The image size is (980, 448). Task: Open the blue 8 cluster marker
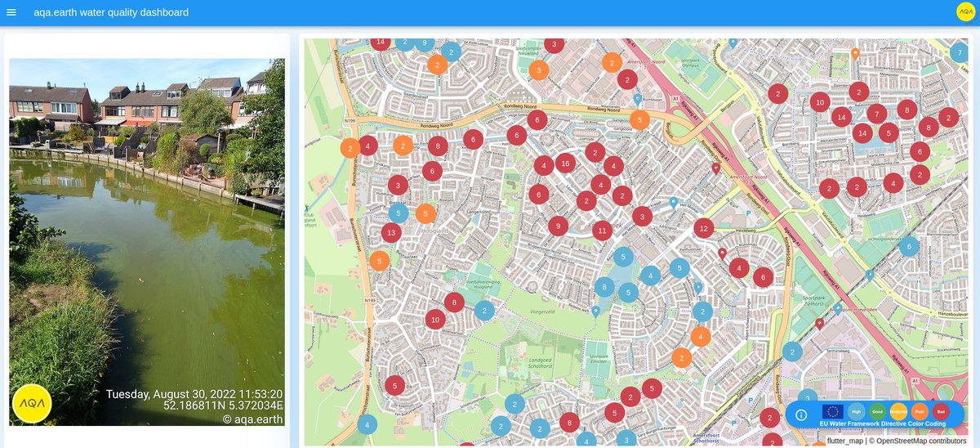coord(604,287)
